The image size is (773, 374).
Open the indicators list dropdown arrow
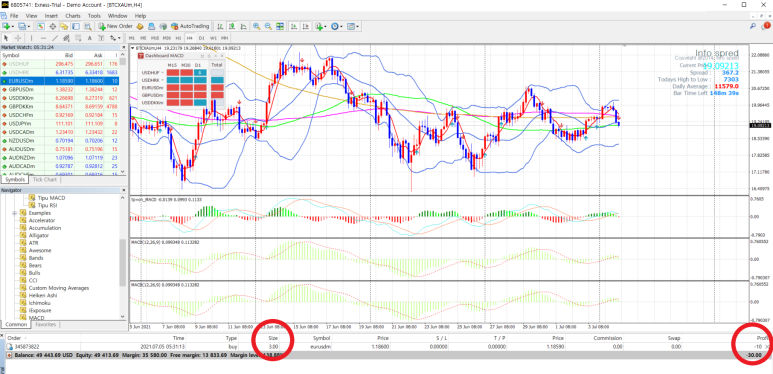pyautogui.click(x=325, y=26)
